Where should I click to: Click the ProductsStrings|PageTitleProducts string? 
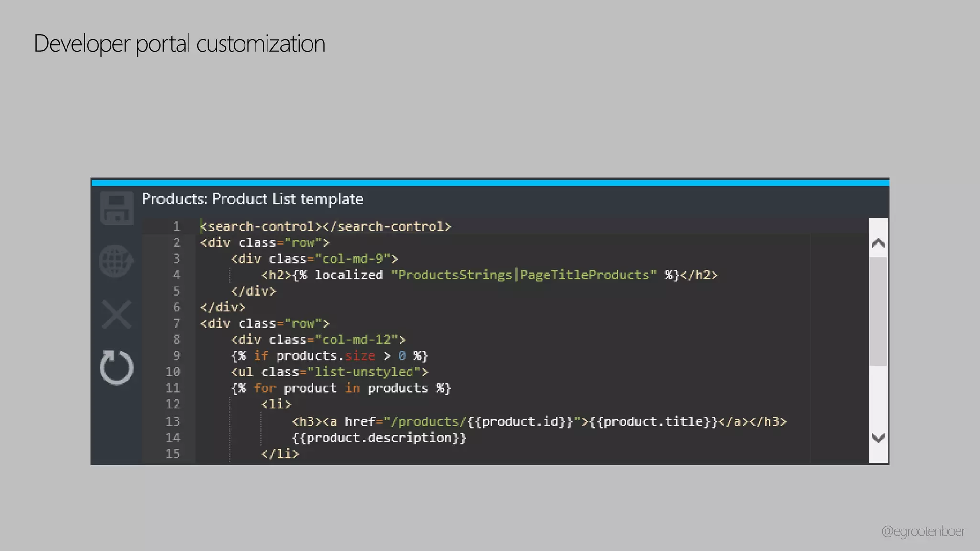523,275
